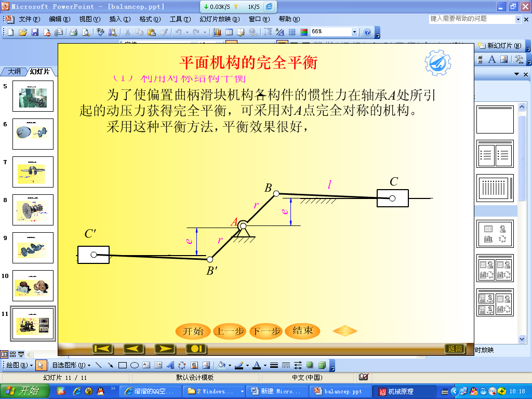532x399 pixels.
Task: Open the Fill Color dropdown arrow
Action: [x=230, y=365]
